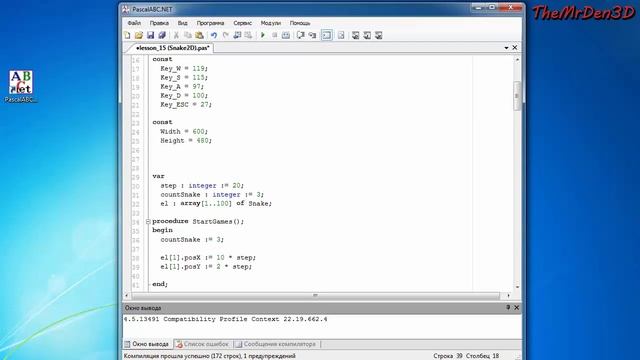Close the Окно вывода panel
Screen dimensions: 640x360
[516, 307]
